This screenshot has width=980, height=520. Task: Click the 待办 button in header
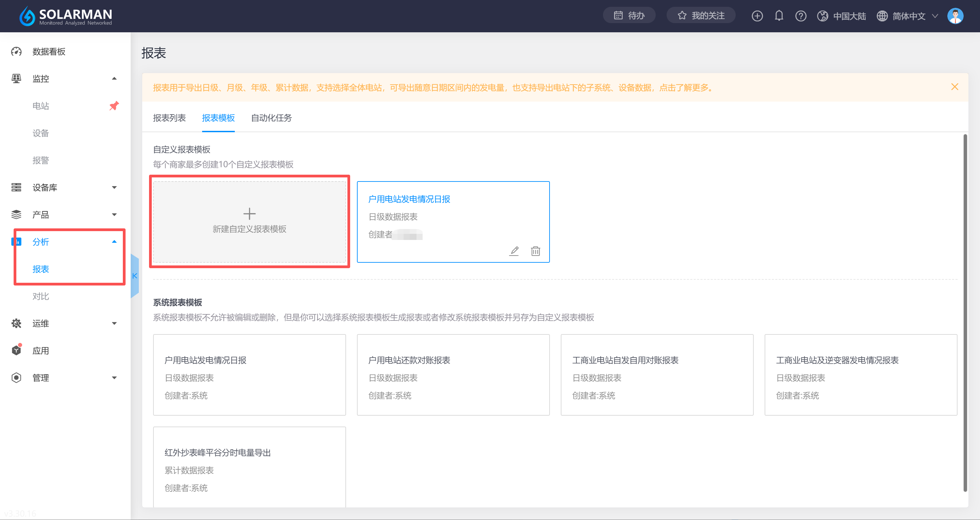point(629,16)
